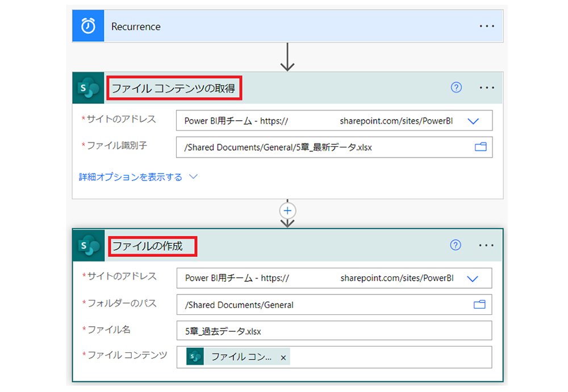Open help for ファイル コンテンツの取得 step

coord(456,87)
